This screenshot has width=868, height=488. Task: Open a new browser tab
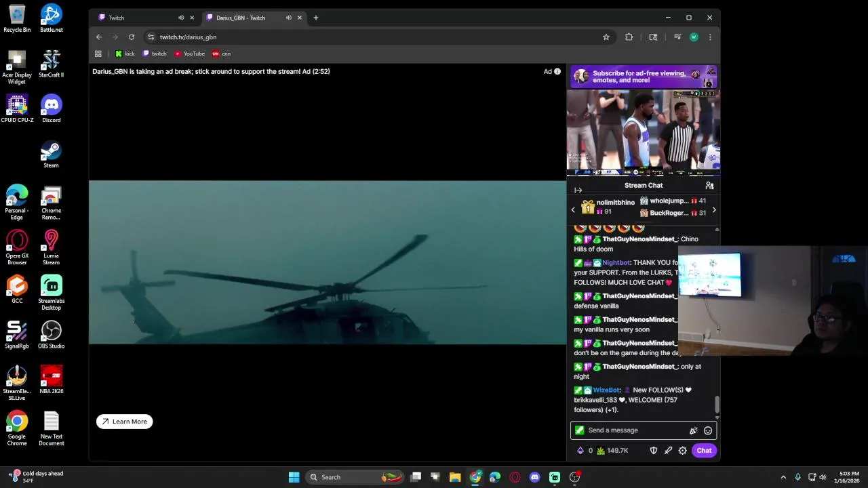315,18
